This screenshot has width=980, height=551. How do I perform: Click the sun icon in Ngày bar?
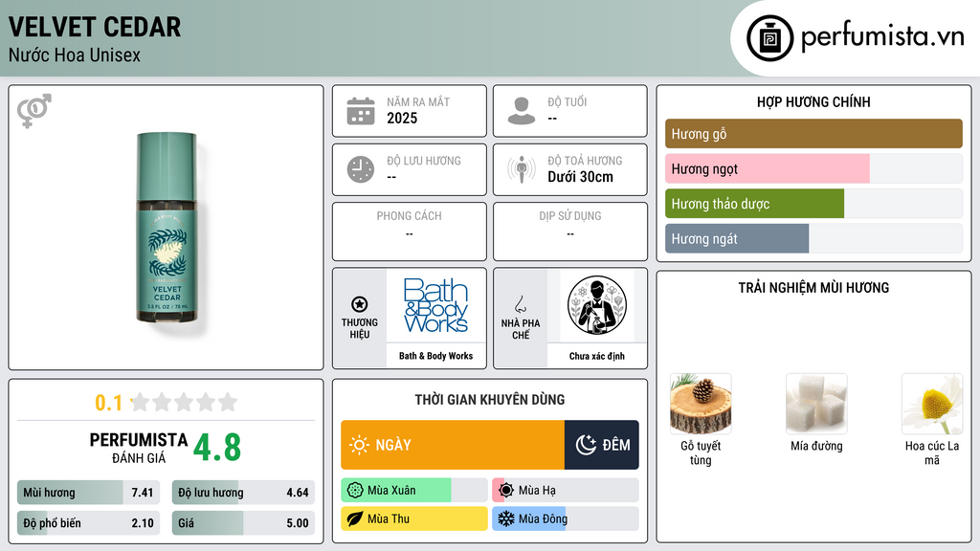click(360, 445)
